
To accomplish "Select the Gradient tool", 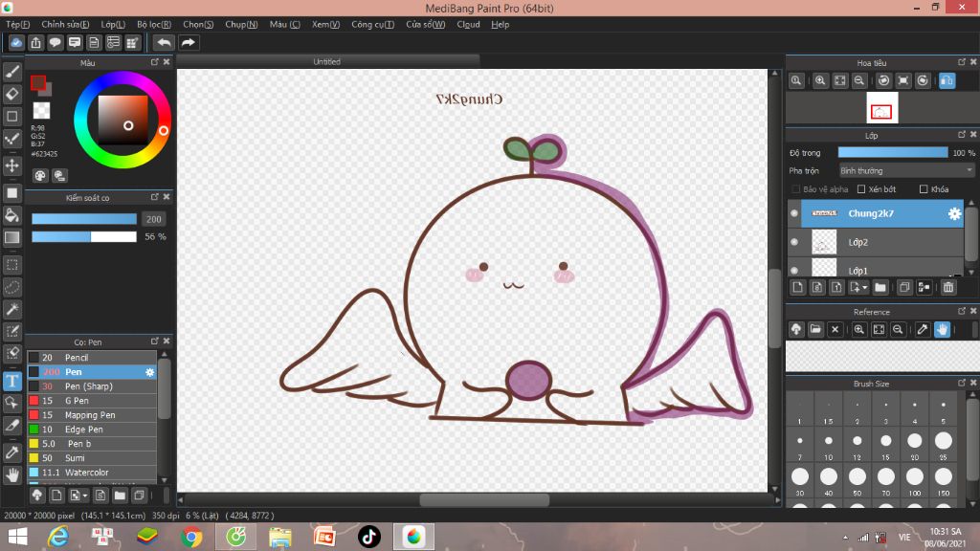I will (11, 237).
